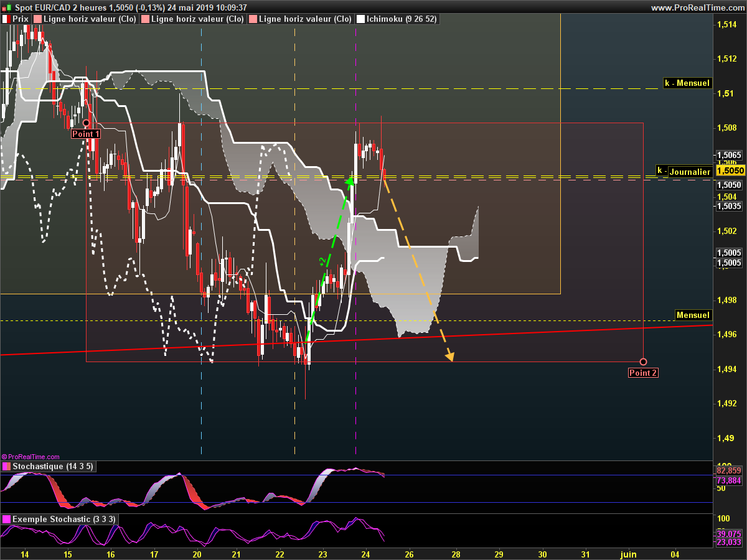This screenshot has width=747, height=560.
Task: Click the 39,075 stochastic value tag
Action: [x=729, y=534]
